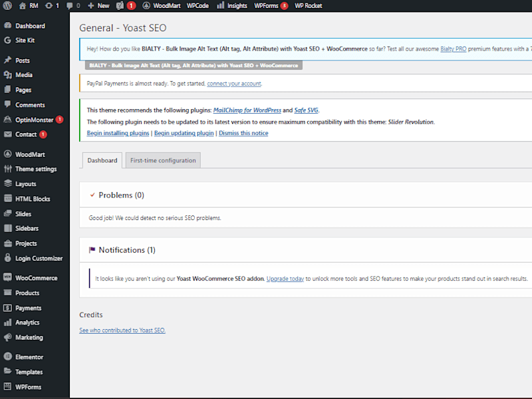This screenshot has width=532, height=399.
Task: Click the red 3 badge beside WPForms in admin bar
Action: pyautogui.click(x=285, y=6)
